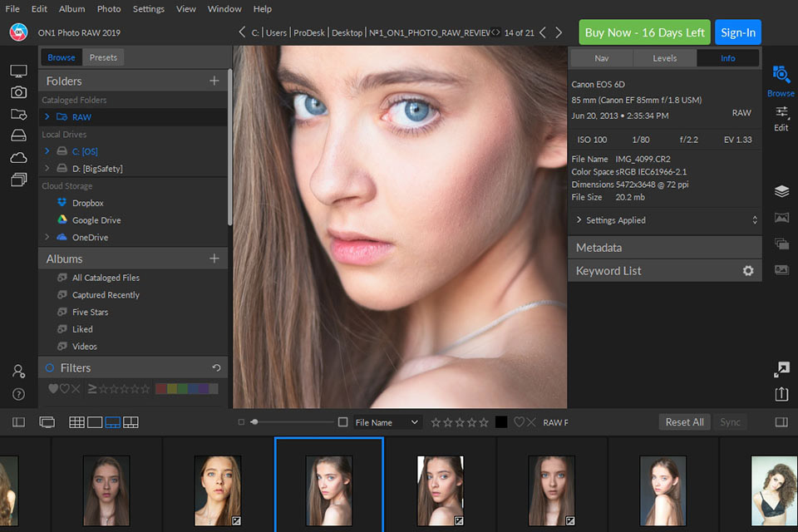The width and height of the screenshot is (798, 532).
Task: Toggle the star rating comparison symbol in Filters
Action: coord(92,389)
